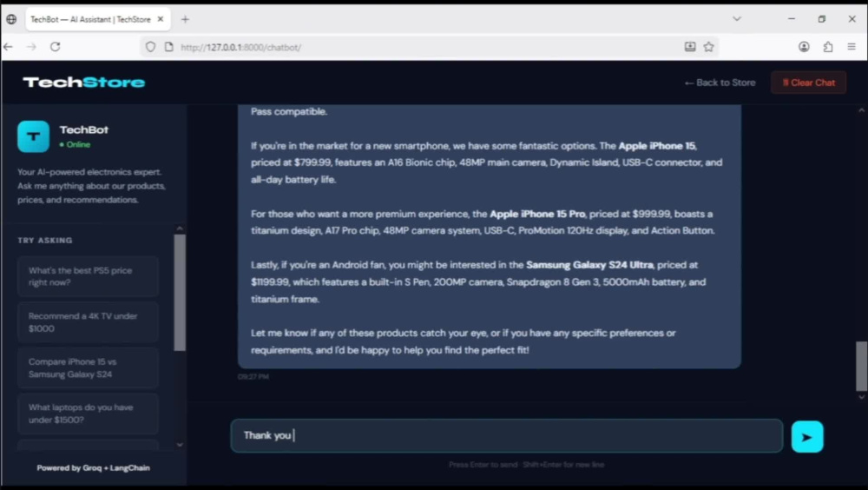Screen dimensions: 868x490
Task: Click chat scroll up arrow
Action: point(861,110)
